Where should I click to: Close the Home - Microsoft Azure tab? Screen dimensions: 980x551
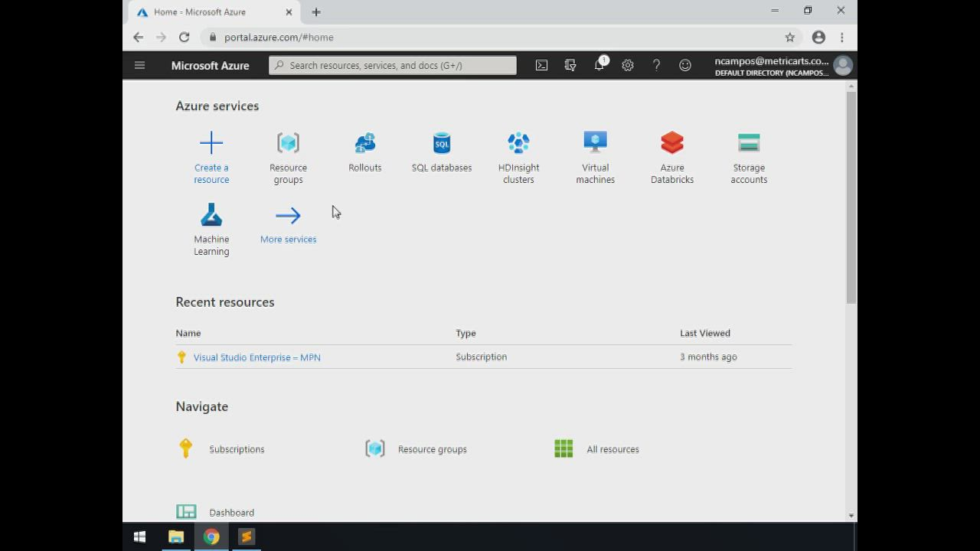point(289,12)
